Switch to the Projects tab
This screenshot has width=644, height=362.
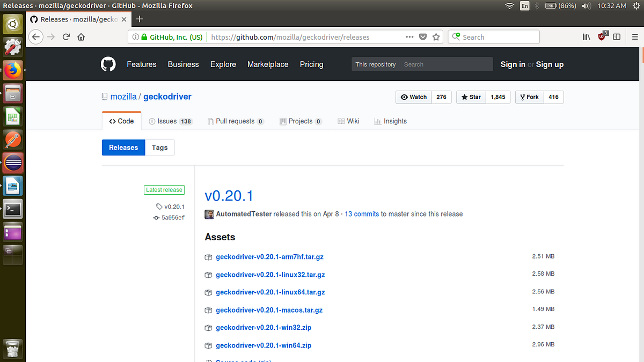click(301, 121)
